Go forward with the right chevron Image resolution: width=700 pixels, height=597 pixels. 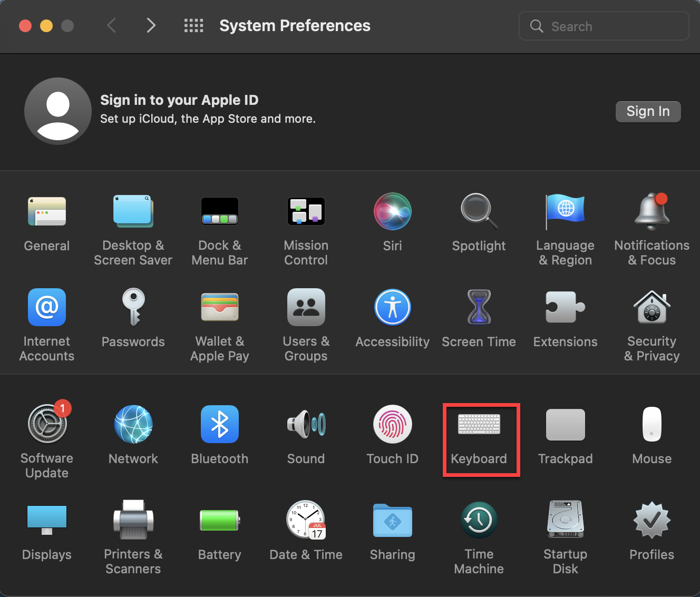tap(151, 25)
